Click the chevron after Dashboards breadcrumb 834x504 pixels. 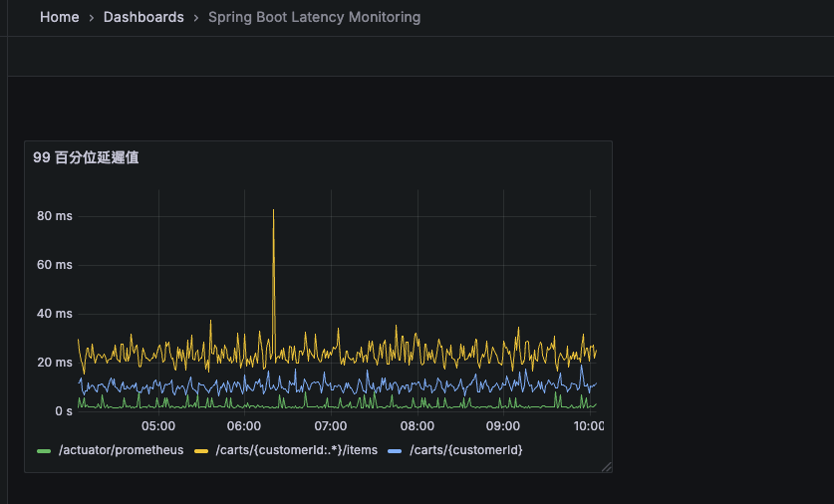pyautogui.click(x=196, y=17)
